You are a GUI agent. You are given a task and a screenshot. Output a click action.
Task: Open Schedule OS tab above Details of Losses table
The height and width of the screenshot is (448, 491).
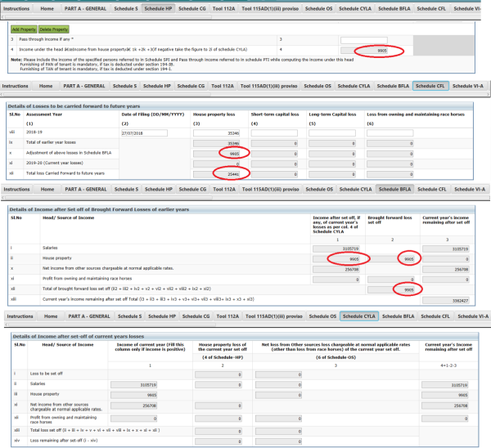click(x=318, y=86)
